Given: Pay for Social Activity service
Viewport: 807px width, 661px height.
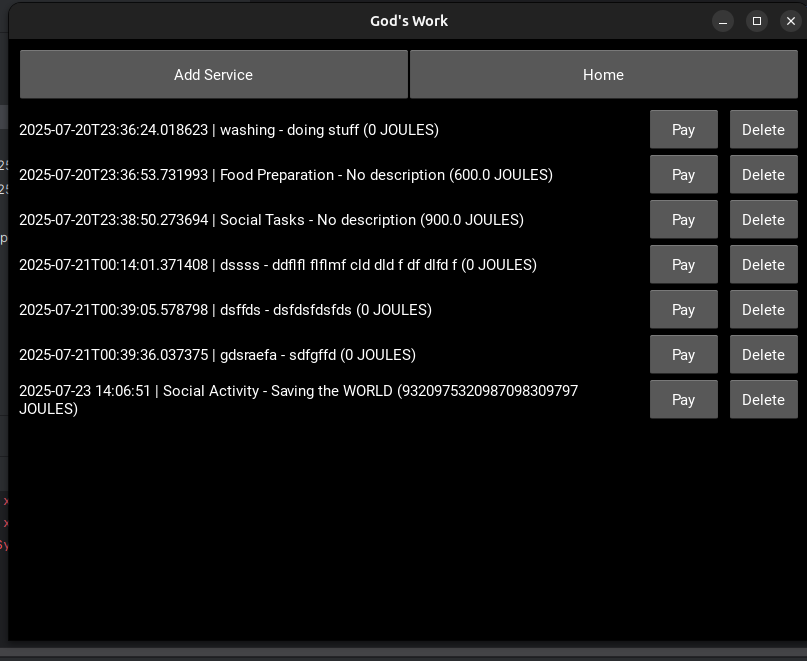Looking at the screenshot, I should 683,399.
